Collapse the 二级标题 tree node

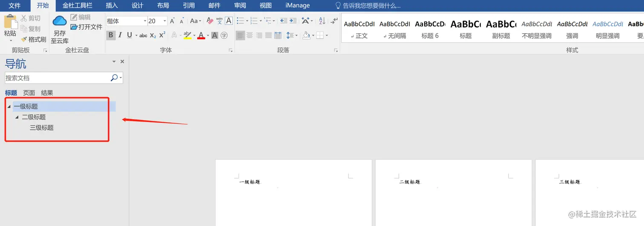17,117
